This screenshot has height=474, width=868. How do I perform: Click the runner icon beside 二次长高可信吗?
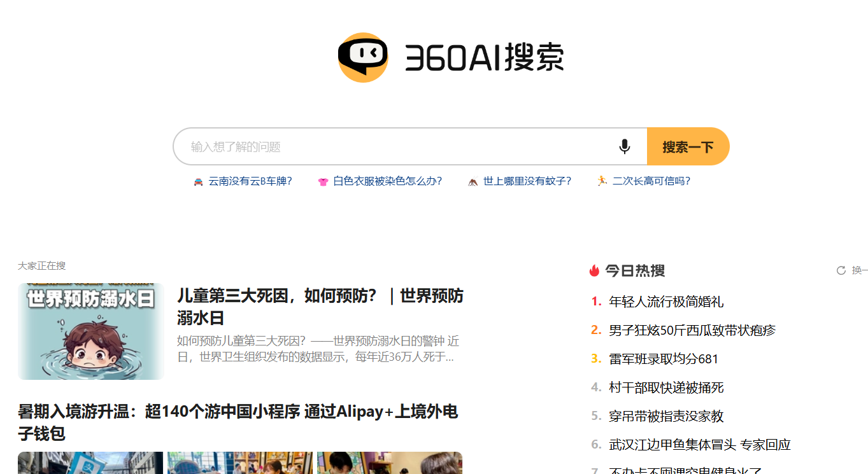point(602,181)
